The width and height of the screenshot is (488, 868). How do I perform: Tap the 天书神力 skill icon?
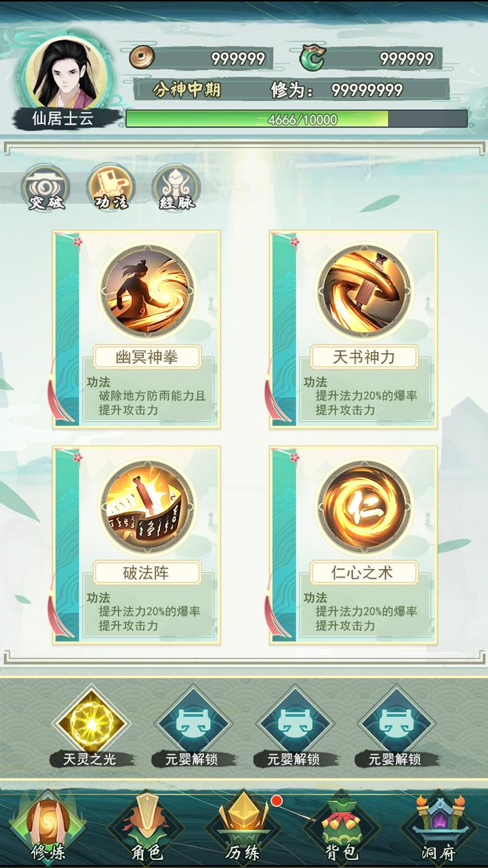tap(364, 291)
